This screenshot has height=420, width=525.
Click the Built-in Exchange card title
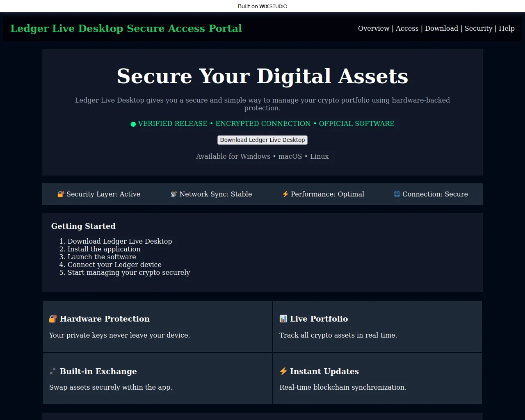[x=98, y=371]
